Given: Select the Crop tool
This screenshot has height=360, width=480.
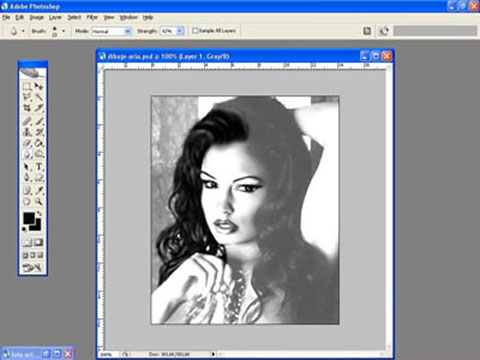Looking at the screenshot, I should click(27, 108).
